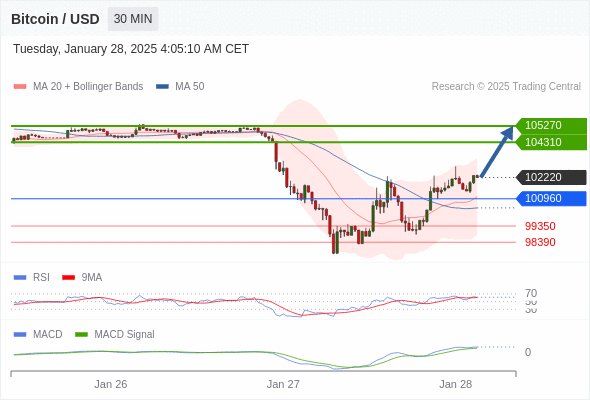Click the Jan 28 date axis label
This screenshot has width=590, height=400.
tap(455, 384)
